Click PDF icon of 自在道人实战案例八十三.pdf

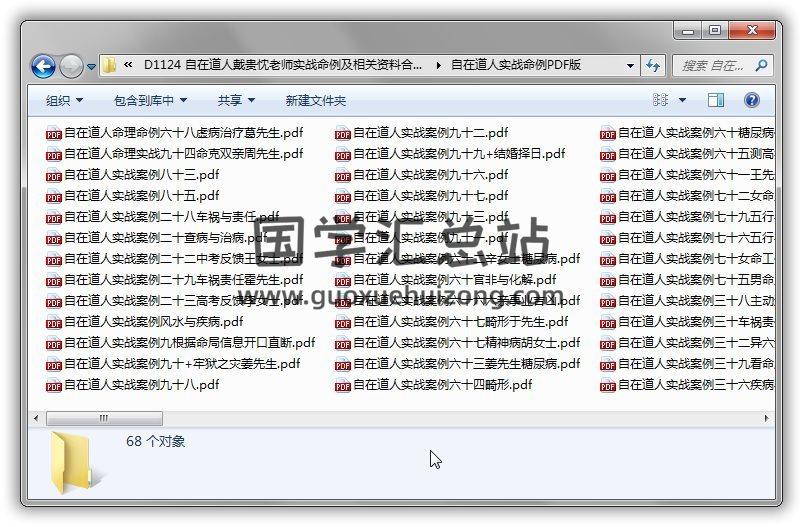(54, 176)
